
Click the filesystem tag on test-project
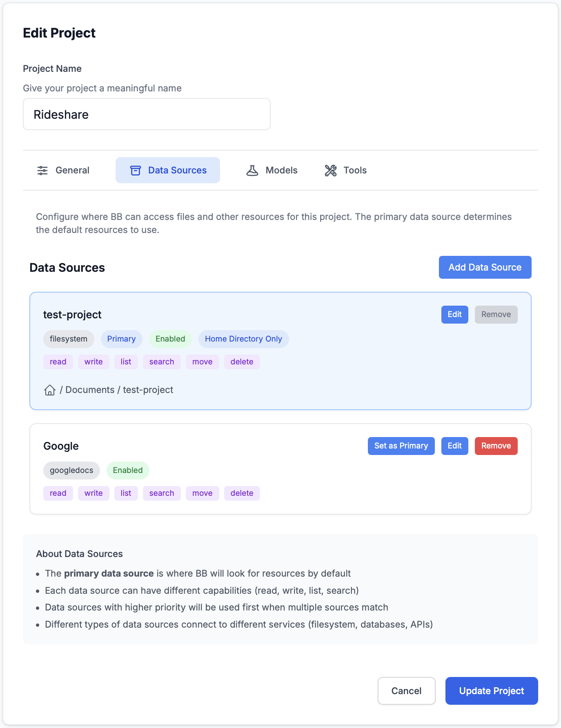(68, 339)
